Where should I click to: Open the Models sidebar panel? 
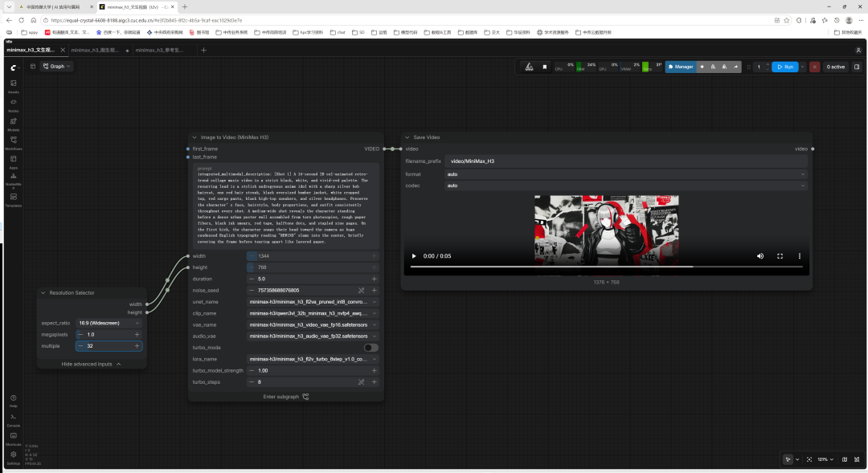click(x=14, y=123)
